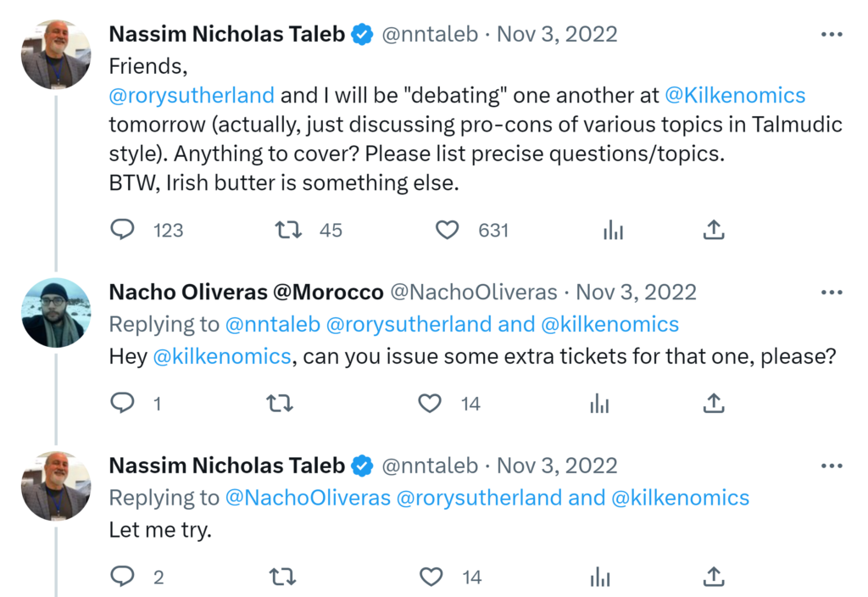Open the @rorysutherland mention in first tweet

tap(192, 94)
